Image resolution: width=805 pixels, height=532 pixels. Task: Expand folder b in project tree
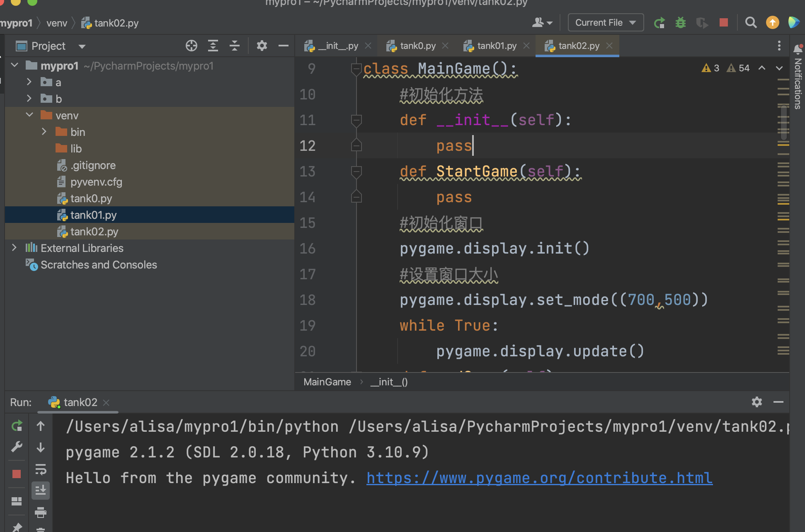[29, 99]
